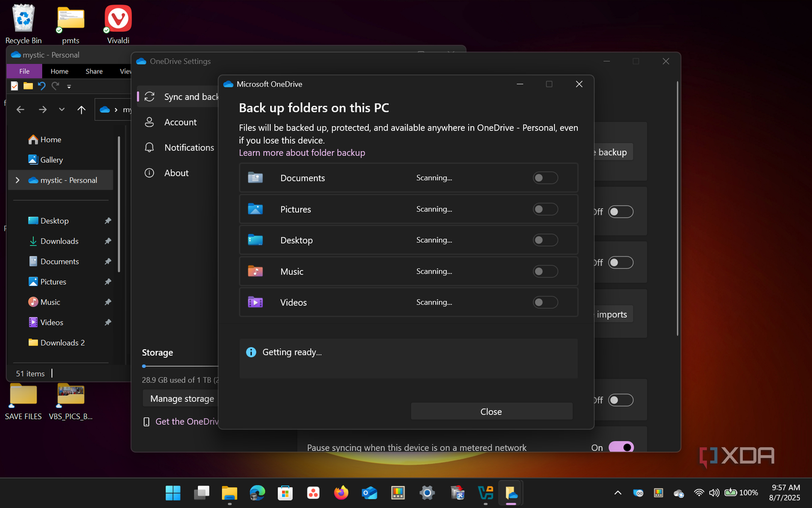Click the Account person icon in OneDrive Settings
This screenshot has height=508, width=812.
(149, 122)
